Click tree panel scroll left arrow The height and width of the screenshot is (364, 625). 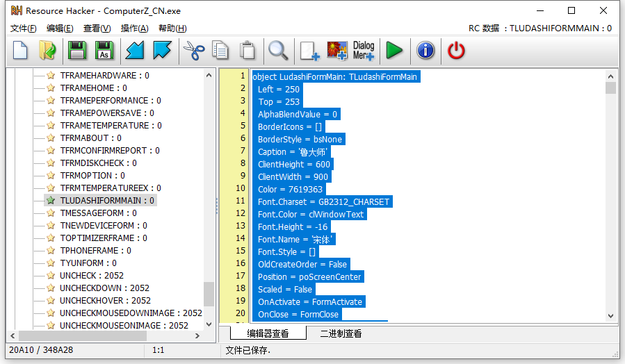(x=13, y=336)
